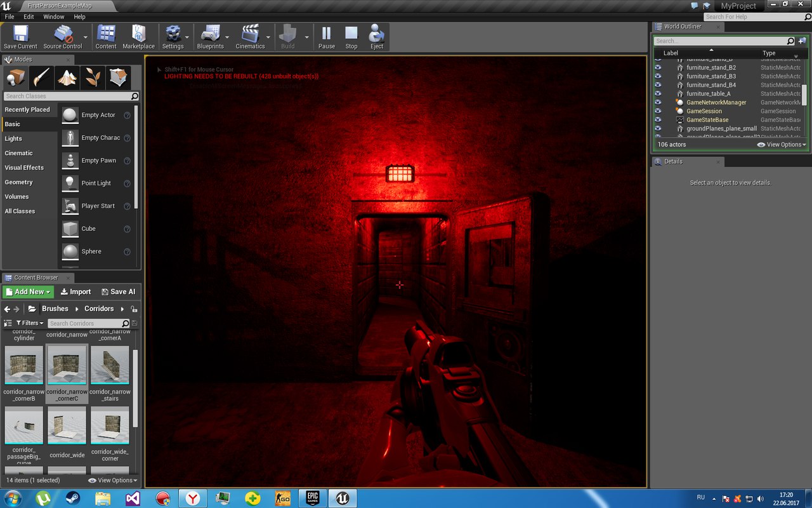
Task: Open the Edit menu
Action: pos(29,17)
